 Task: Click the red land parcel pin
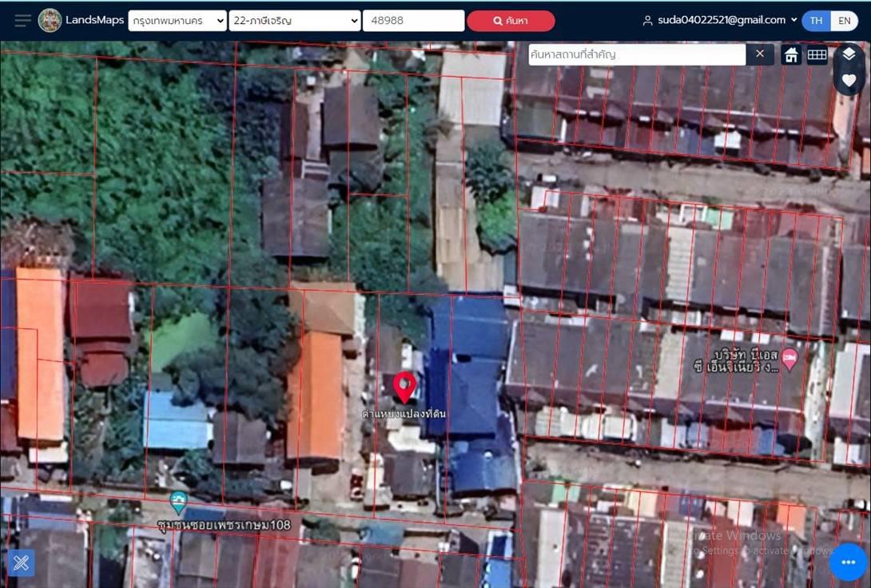tap(404, 387)
